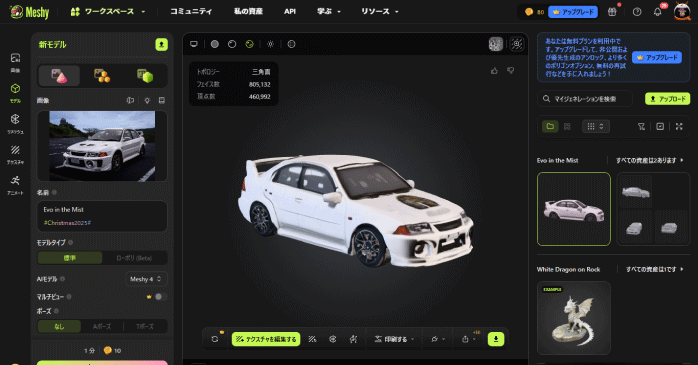
Task: Select the ローポリ (Beta) model type
Action: tap(134, 258)
